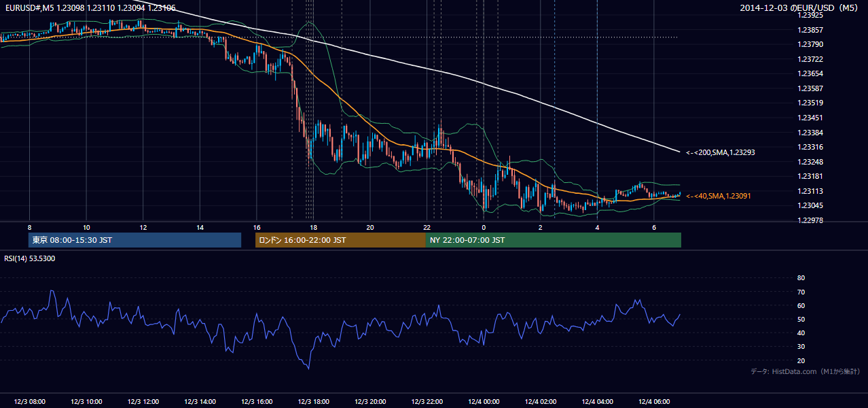Click price level 1.23925 on the axis

810,15
